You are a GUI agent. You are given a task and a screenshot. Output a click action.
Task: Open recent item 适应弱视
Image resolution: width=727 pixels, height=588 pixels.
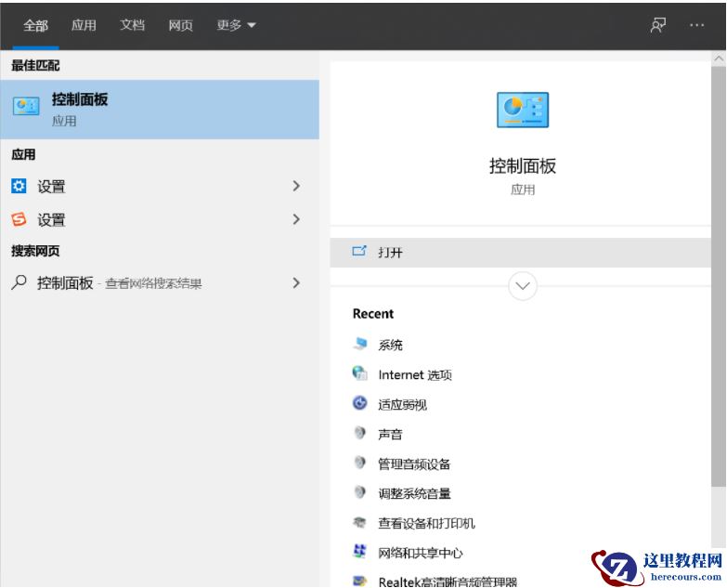coord(402,404)
